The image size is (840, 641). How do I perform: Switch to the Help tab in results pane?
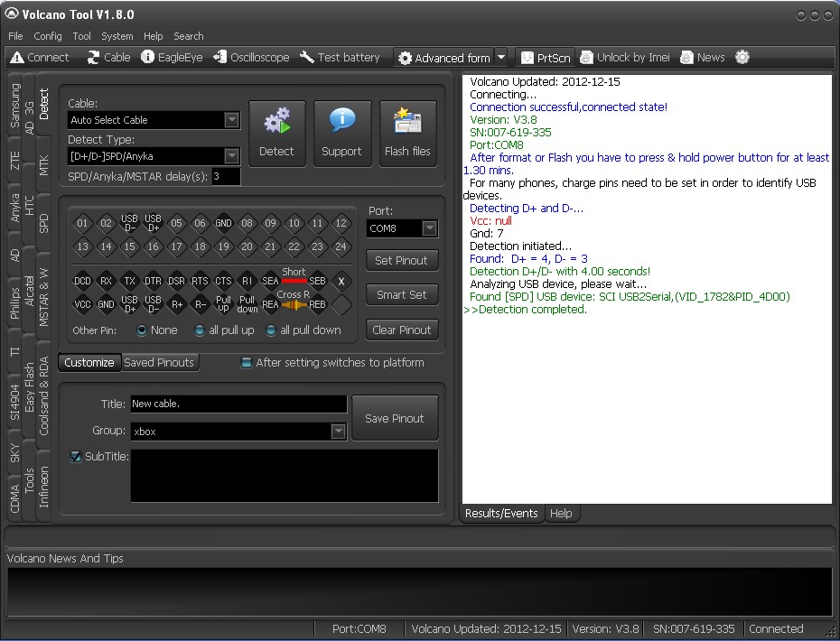click(x=561, y=514)
